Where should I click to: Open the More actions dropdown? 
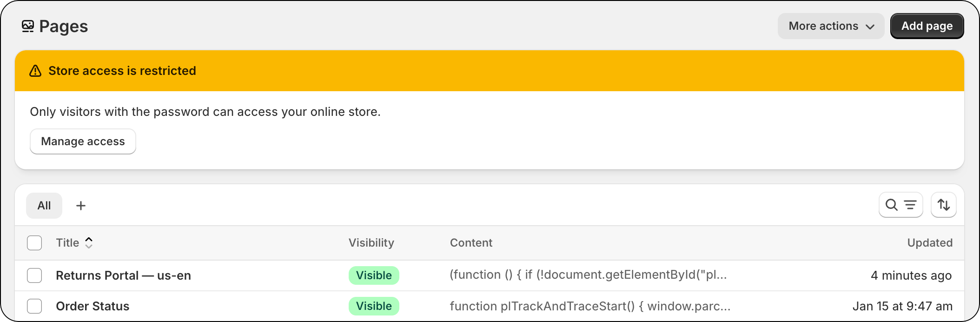tap(831, 26)
